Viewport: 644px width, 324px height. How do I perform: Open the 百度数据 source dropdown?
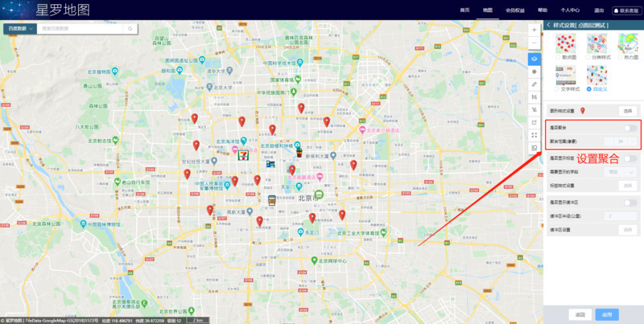click(x=19, y=29)
